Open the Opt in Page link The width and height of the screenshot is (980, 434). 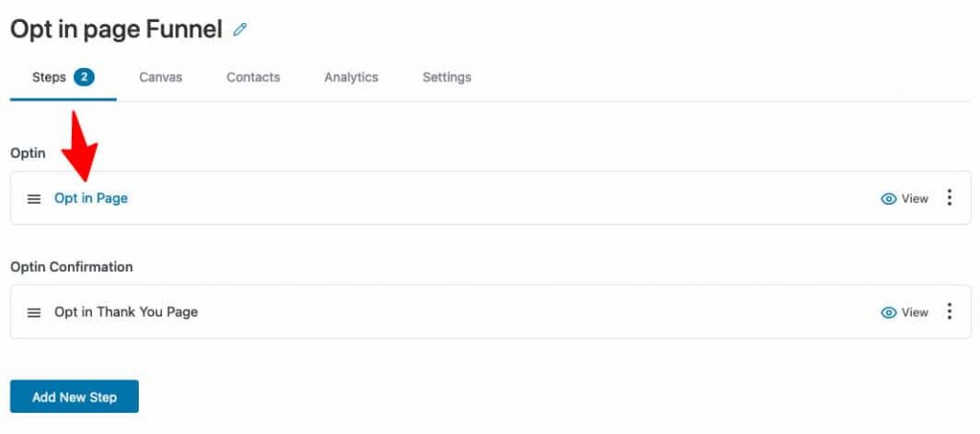coord(91,199)
